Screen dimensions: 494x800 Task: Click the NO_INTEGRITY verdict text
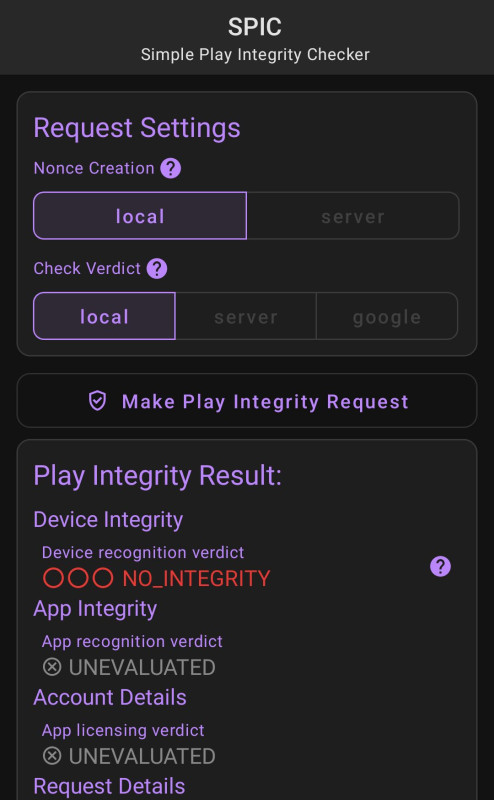pos(196,579)
